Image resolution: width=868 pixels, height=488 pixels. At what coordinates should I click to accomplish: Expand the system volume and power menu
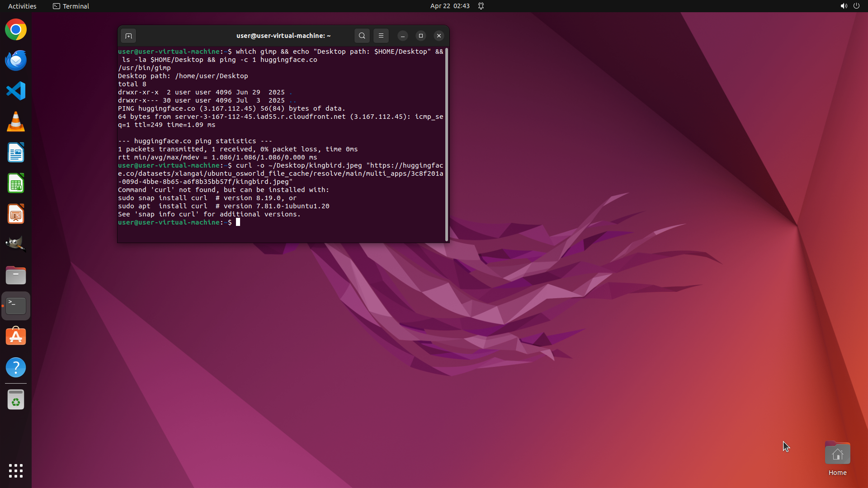(x=849, y=6)
